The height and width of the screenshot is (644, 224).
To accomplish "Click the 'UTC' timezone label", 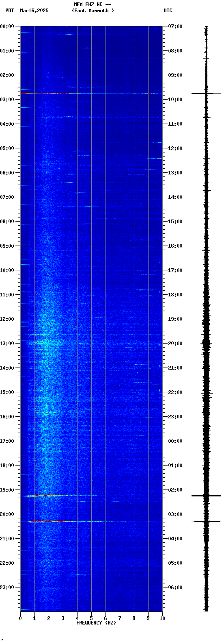I will pyautogui.click(x=168, y=11).
